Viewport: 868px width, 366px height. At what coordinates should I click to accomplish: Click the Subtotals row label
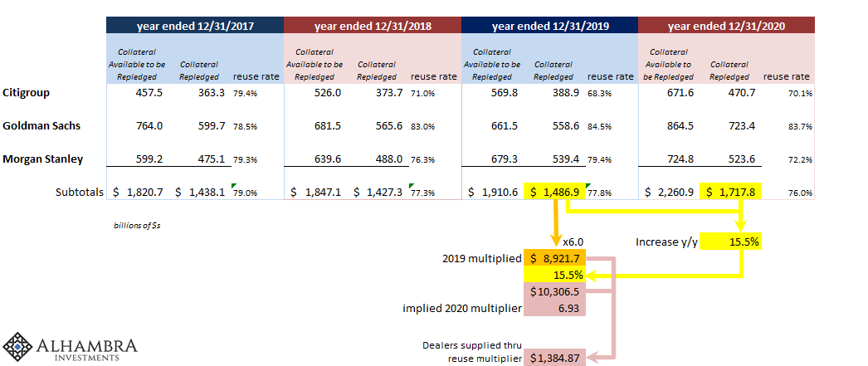(x=79, y=193)
